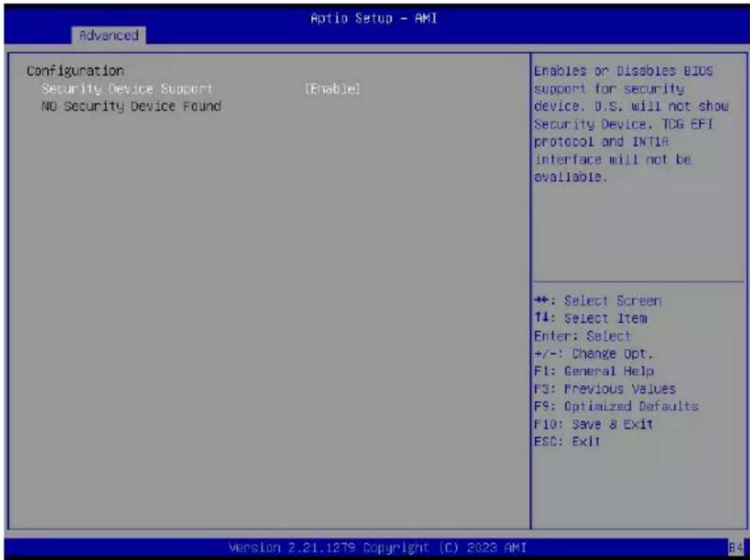Click the Aptio Setup - AMI title
This screenshot has width=750, height=560.
point(373,18)
